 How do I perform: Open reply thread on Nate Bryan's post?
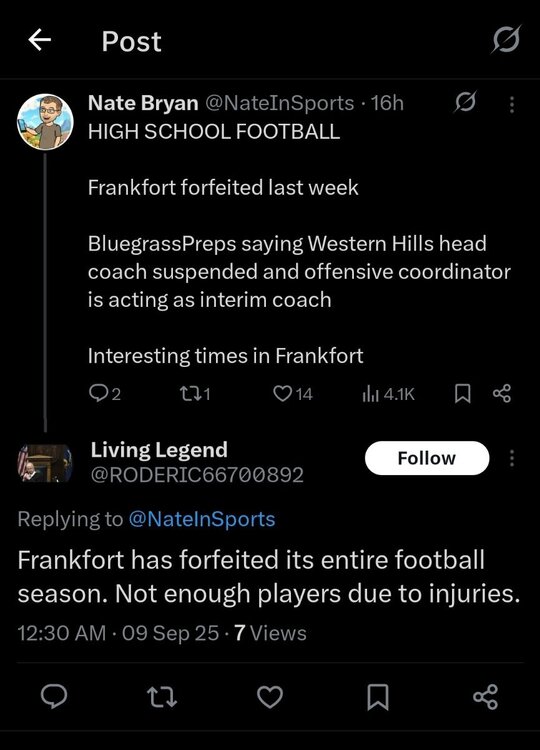[x=105, y=394]
